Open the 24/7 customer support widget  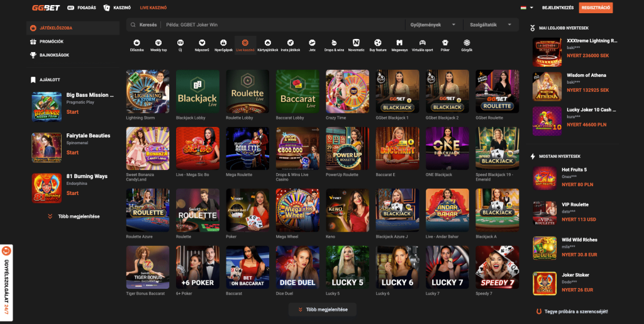6,282
